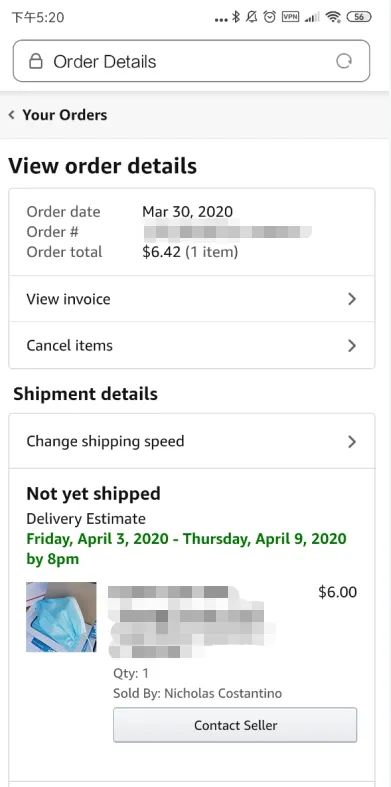Click the Contact Seller button
391x787 pixels.
click(235, 725)
